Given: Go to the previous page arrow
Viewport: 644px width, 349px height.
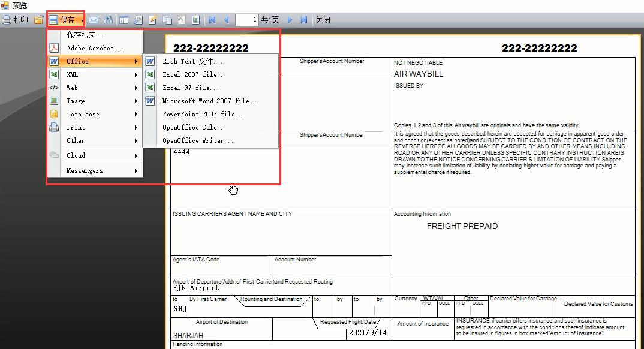Looking at the screenshot, I should (x=227, y=20).
